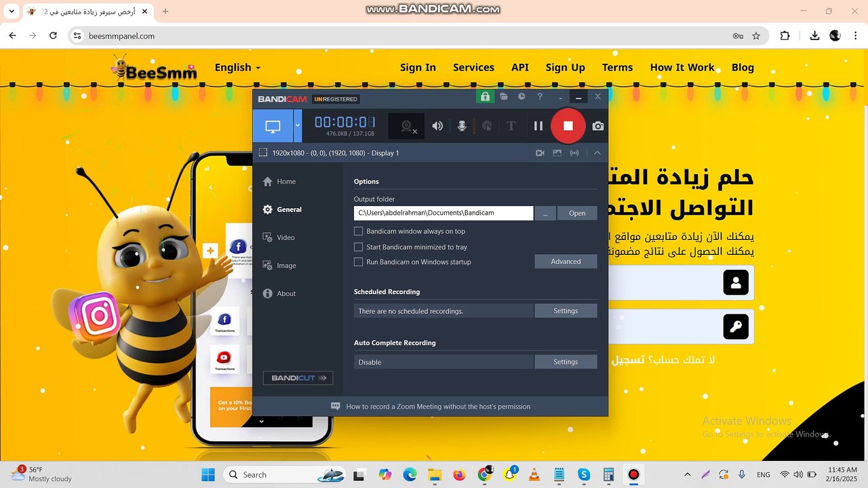Open Services in BeeSmm navigation
868x488 pixels.
473,67
